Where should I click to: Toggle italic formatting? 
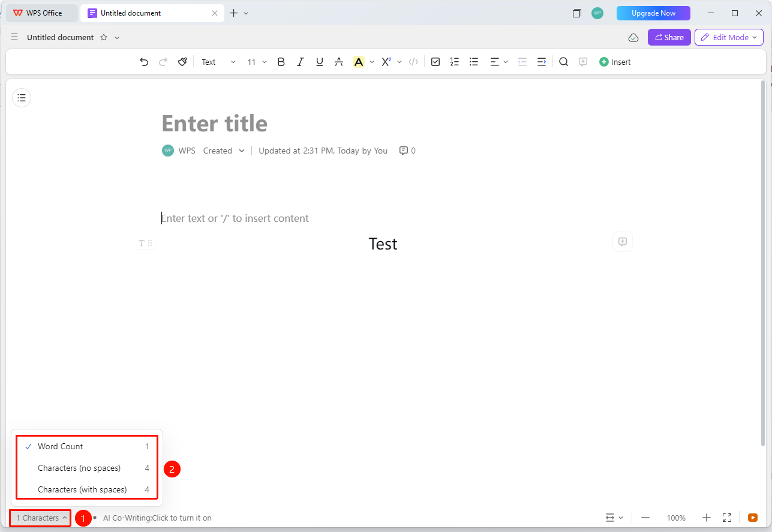tap(301, 62)
